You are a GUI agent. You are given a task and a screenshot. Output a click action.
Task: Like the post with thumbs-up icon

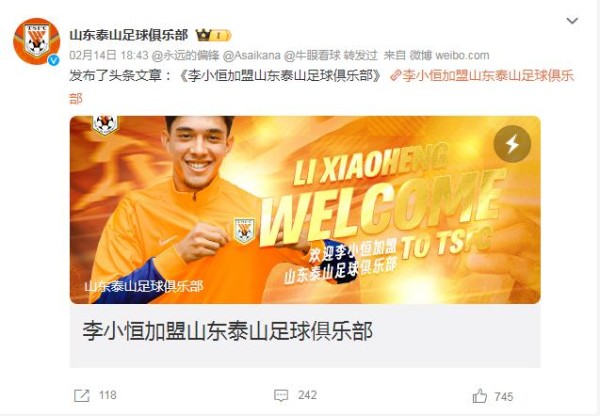click(x=479, y=396)
